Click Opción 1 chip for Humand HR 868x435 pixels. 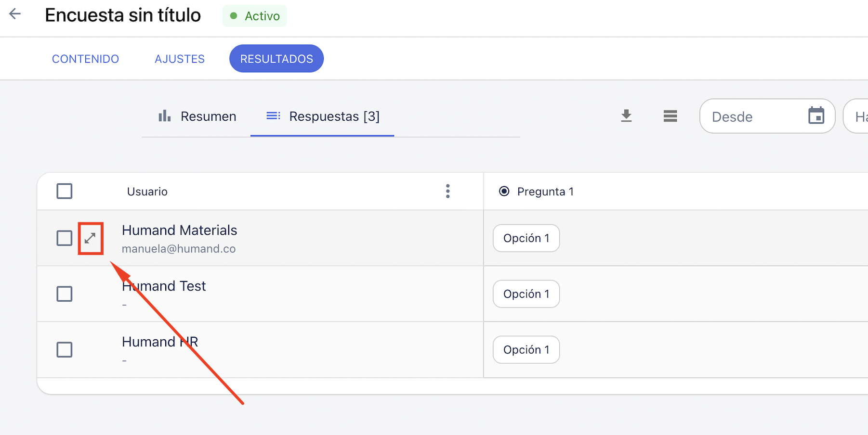click(x=526, y=350)
